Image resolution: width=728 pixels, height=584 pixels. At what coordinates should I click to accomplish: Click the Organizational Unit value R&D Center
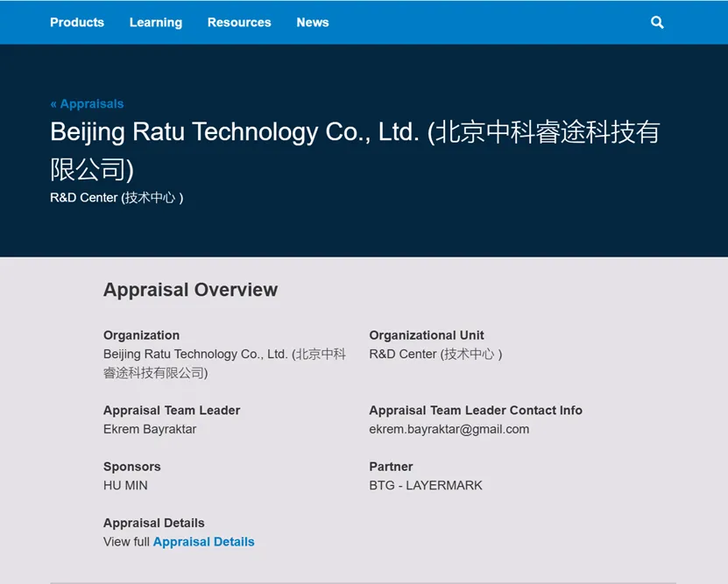[x=435, y=354]
